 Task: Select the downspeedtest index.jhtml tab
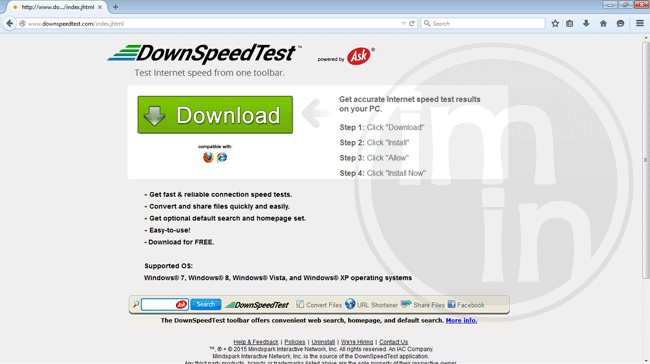57,7
